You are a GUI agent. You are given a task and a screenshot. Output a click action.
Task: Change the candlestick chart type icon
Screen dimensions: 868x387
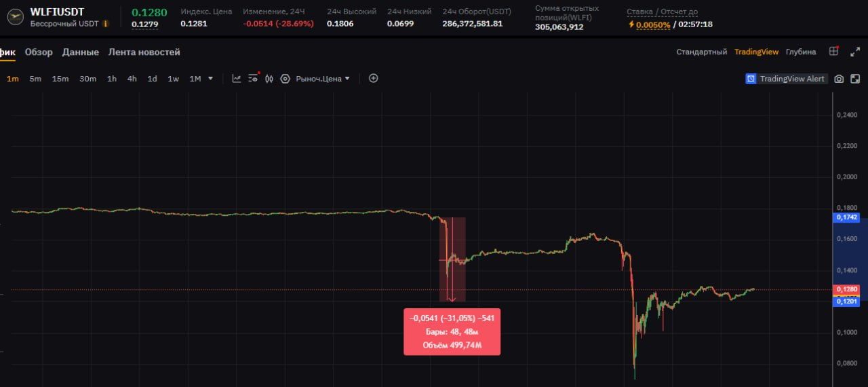tap(269, 79)
